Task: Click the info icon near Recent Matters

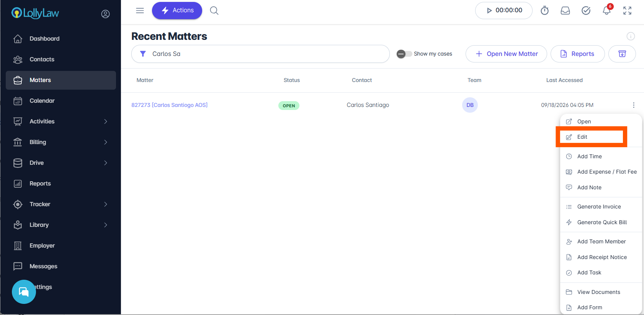Action: (631, 36)
